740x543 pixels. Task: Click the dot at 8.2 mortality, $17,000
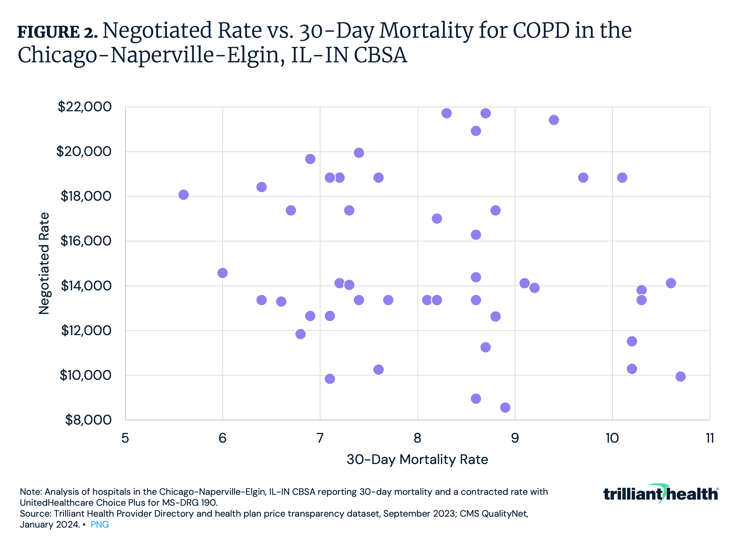coord(437,219)
